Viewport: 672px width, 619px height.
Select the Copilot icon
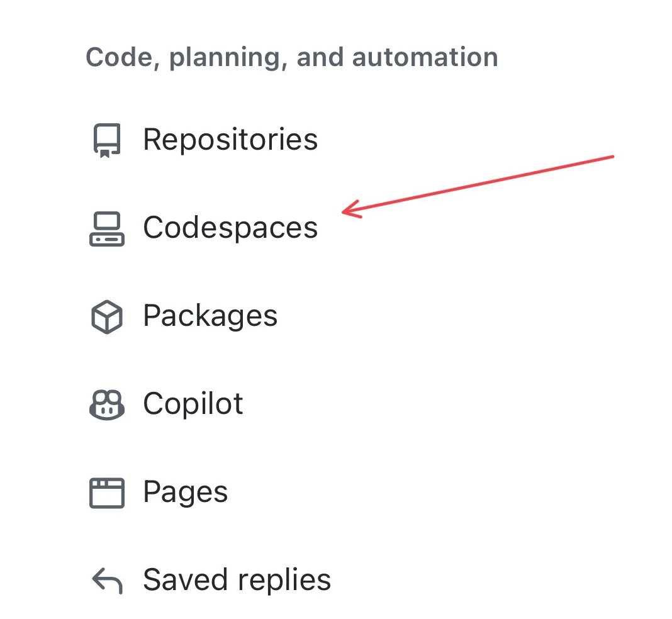point(106,404)
